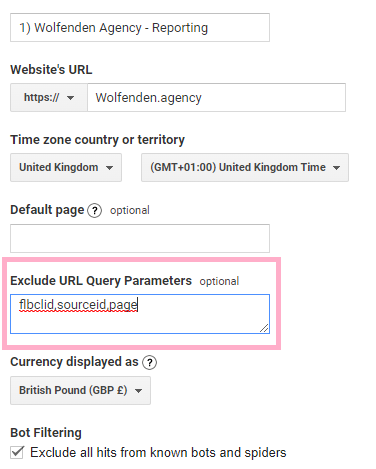Open the British Pound currency dropdown

pyautogui.click(x=80, y=390)
